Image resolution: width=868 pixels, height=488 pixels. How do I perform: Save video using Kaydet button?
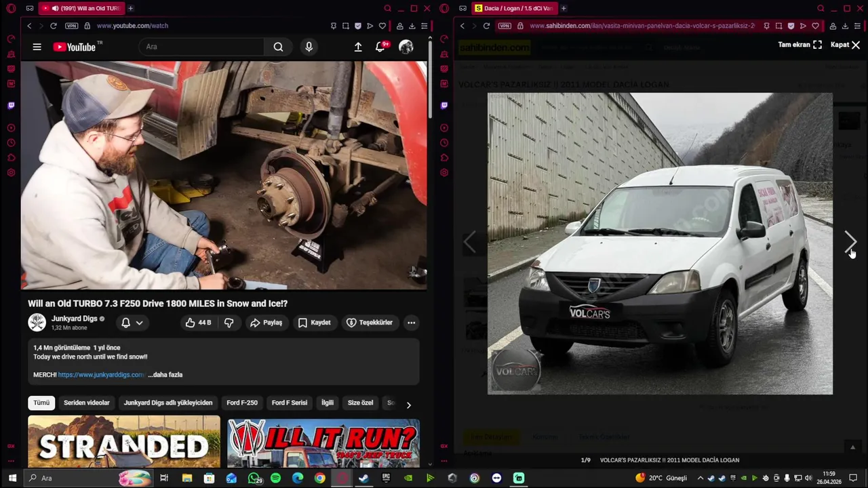click(315, 323)
